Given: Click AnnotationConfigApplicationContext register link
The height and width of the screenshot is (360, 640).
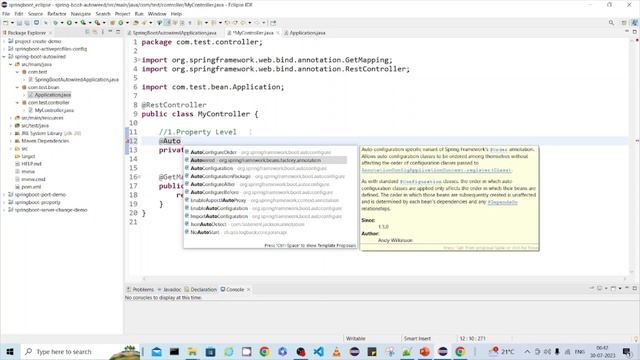Looking at the screenshot, I should pos(436,171).
